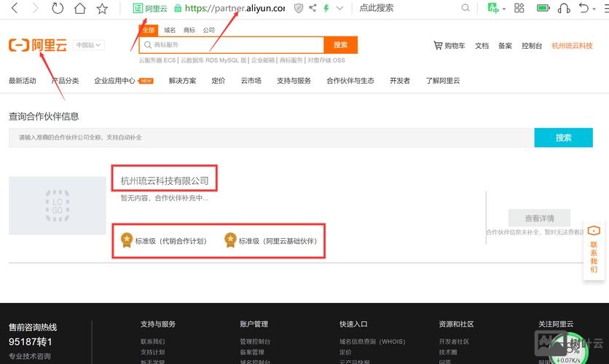Click the browser search magnifier icon
The image size is (609, 364).
point(465,8)
